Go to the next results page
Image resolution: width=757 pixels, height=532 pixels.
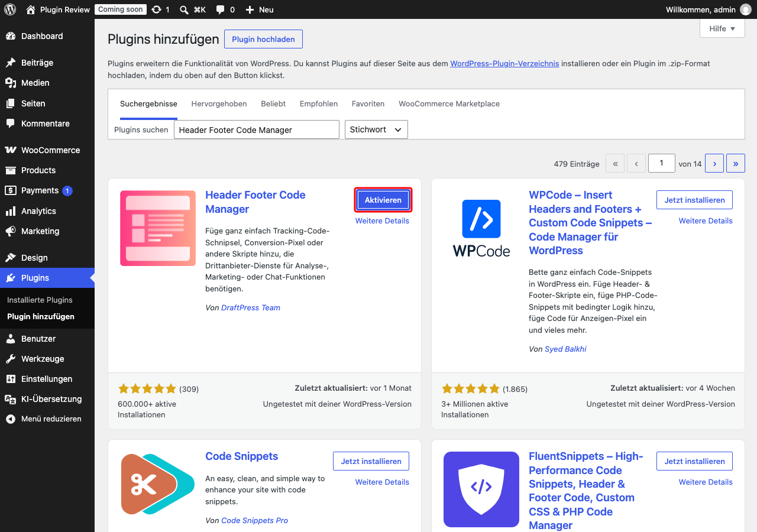pos(714,163)
